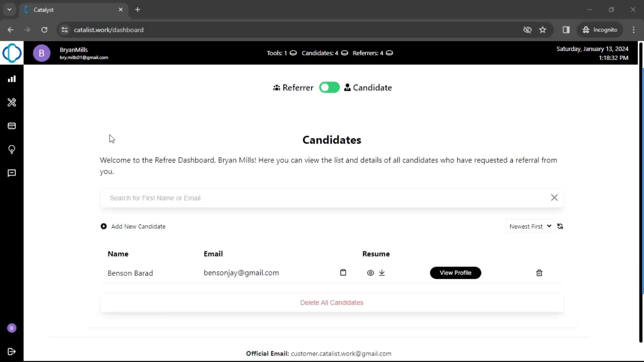Open the card/wallet icon panel in sidebar

[11, 126]
